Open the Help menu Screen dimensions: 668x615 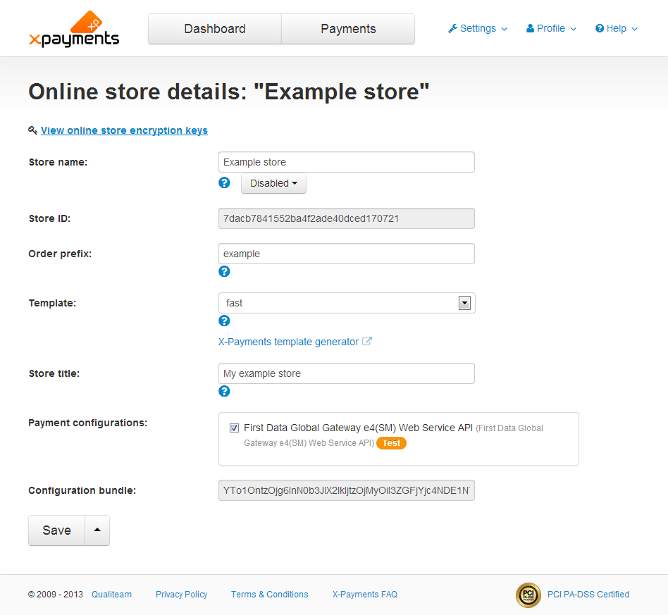point(616,29)
